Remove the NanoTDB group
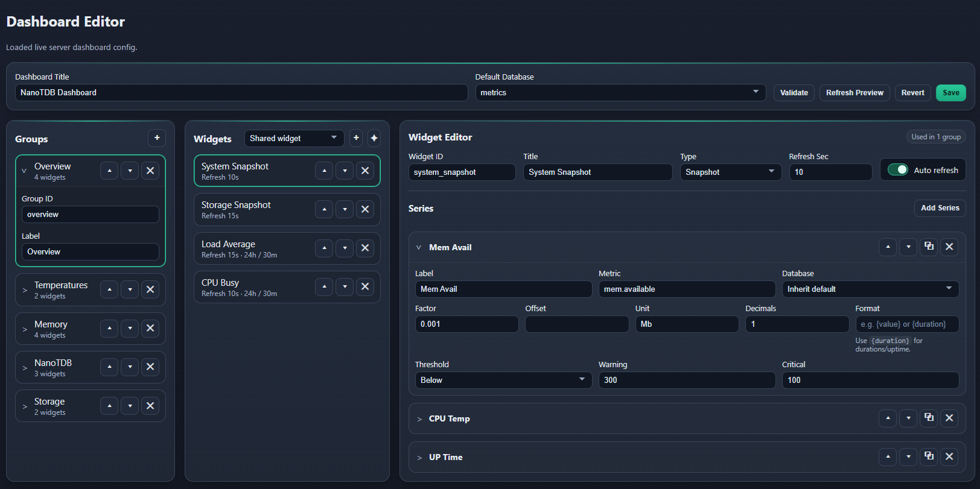The width and height of the screenshot is (980, 489). [150, 367]
